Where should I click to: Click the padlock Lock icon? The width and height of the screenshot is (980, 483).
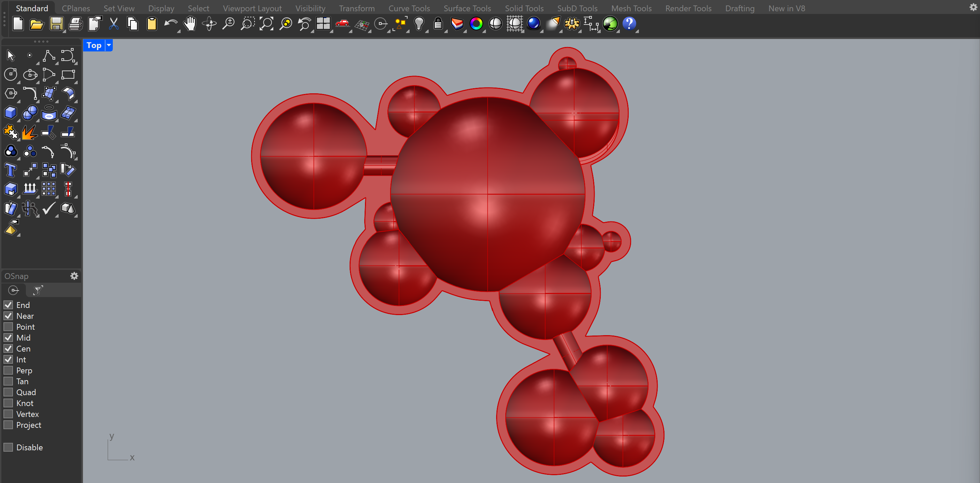coord(438,24)
